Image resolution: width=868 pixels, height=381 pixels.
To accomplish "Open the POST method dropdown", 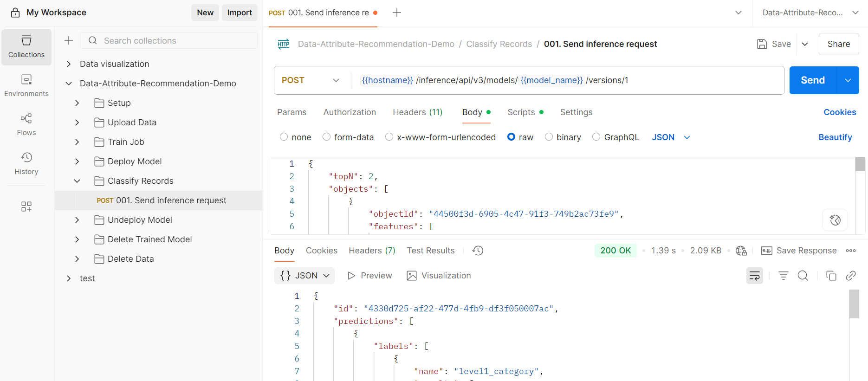I will [x=310, y=80].
